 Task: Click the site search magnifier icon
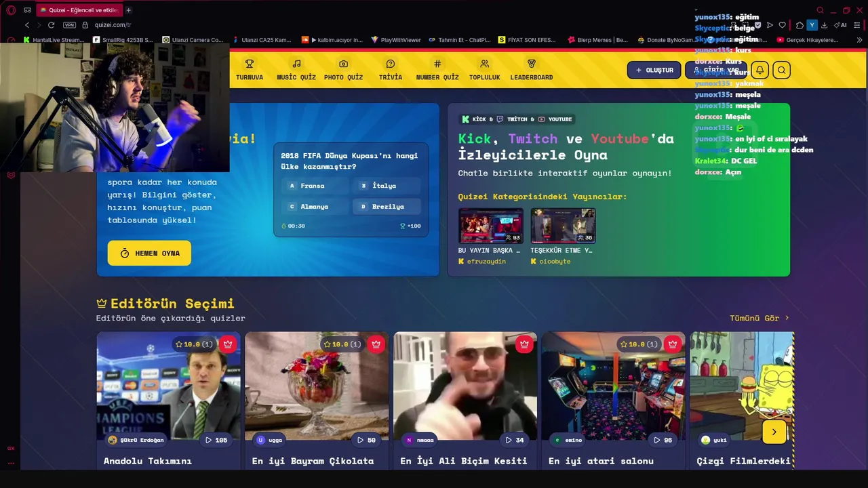tap(781, 70)
